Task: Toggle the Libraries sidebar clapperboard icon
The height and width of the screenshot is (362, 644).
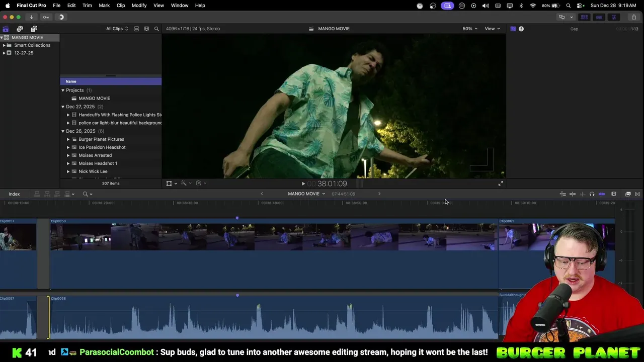Action: 6,29
